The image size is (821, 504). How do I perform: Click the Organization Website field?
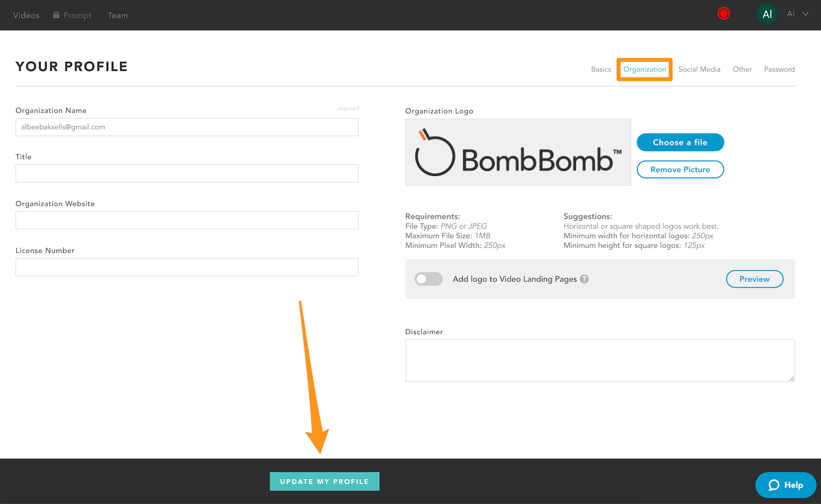point(187,220)
